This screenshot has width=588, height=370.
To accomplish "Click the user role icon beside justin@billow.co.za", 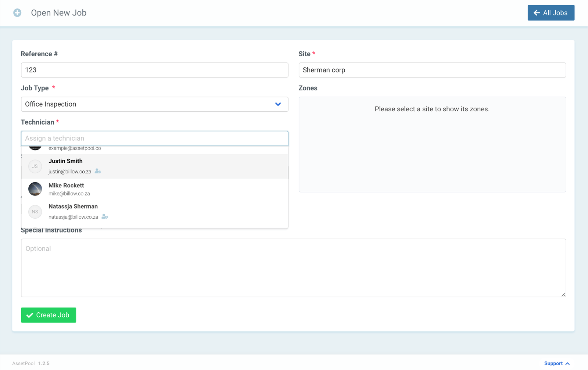I will (x=98, y=171).
